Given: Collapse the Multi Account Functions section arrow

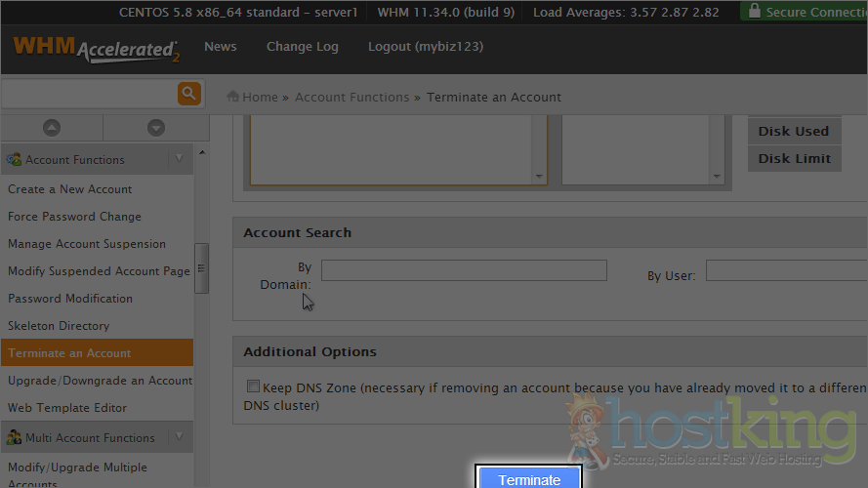Looking at the screenshot, I should tap(178, 437).
